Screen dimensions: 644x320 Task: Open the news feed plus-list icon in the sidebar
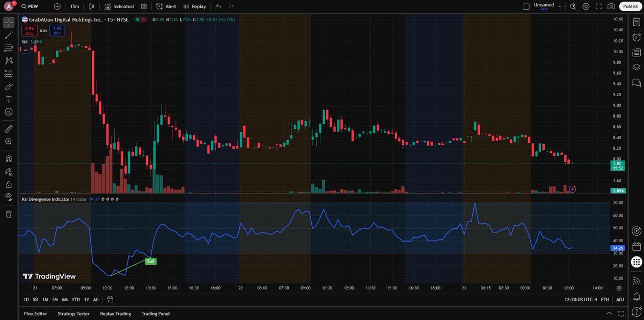[636, 52]
